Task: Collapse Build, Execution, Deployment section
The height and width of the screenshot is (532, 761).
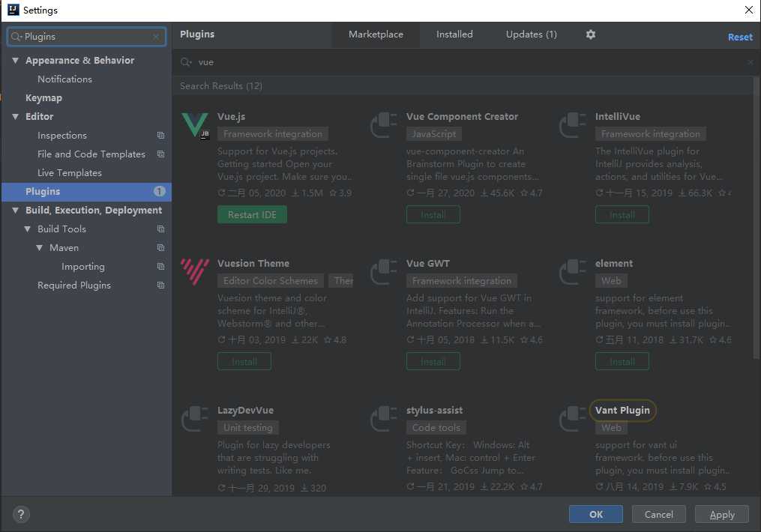Action: coord(16,211)
